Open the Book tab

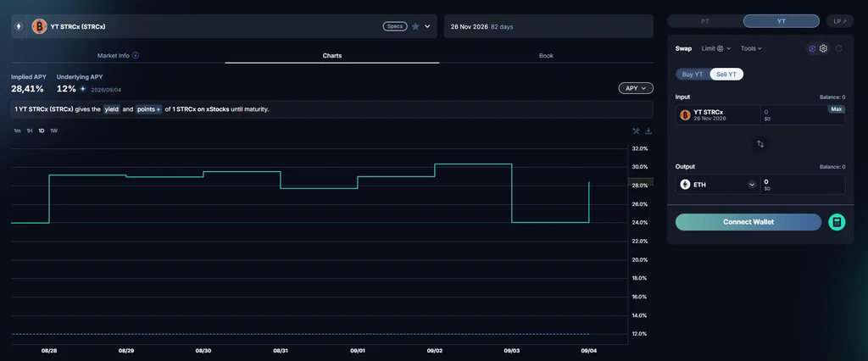[546, 55]
